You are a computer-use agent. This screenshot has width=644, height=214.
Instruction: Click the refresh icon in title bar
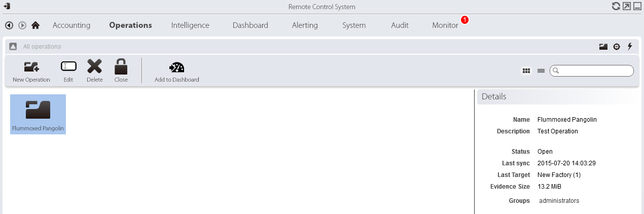(x=616, y=7)
